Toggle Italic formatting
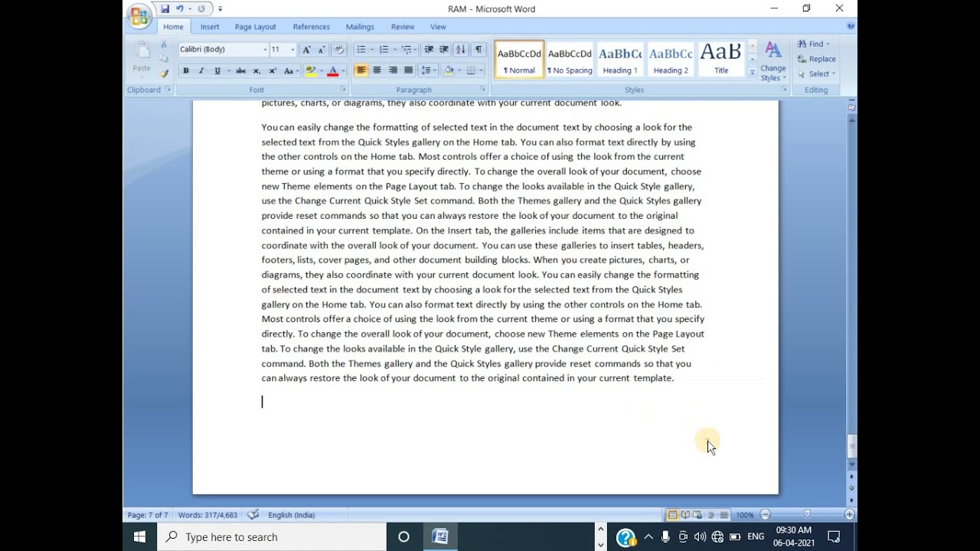The height and width of the screenshot is (551, 980). pos(201,70)
